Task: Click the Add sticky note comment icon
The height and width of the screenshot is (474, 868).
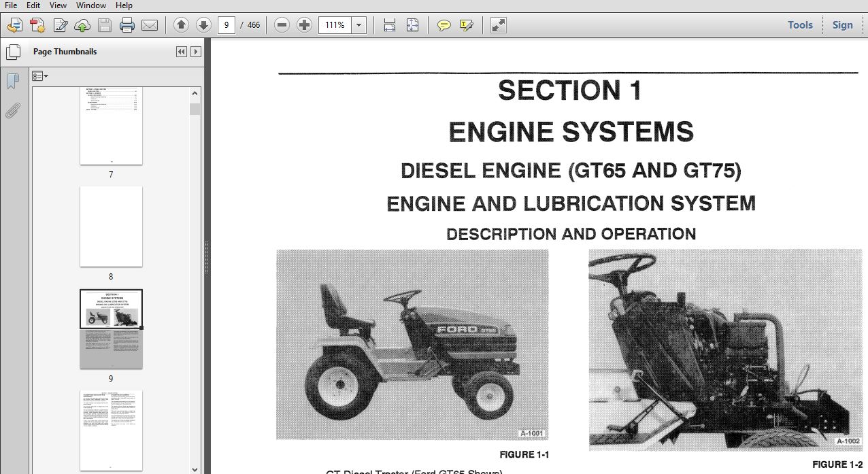Action: (444, 26)
